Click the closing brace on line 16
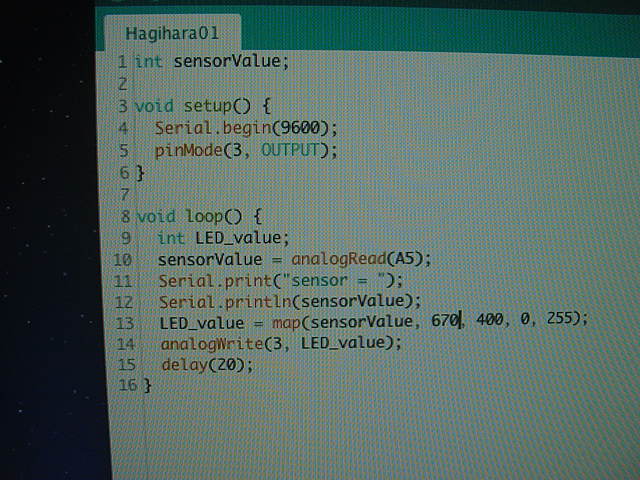Viewport: 640px width, 480px height. pos(147,385)
